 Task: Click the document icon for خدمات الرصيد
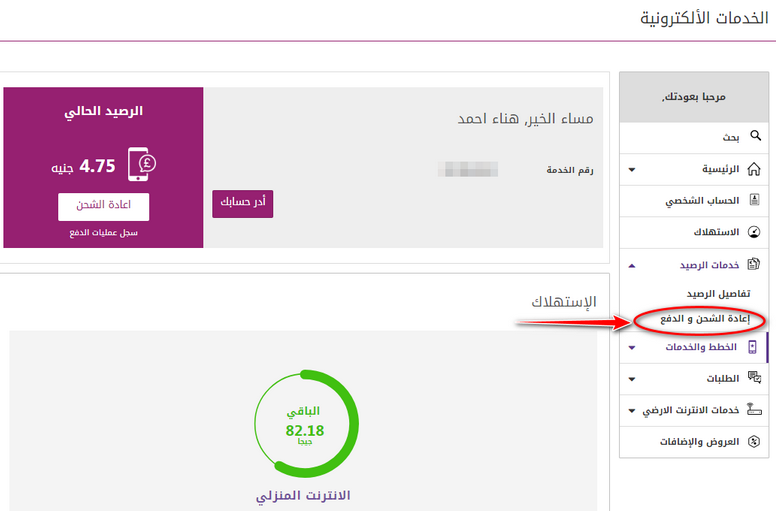tap(754, 264)
